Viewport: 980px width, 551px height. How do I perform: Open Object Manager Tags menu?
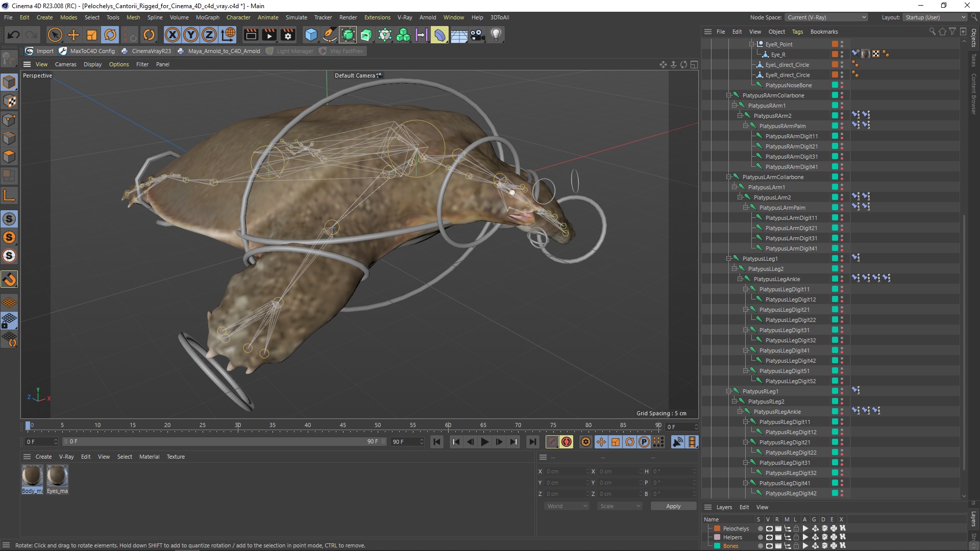pos(797,32)
